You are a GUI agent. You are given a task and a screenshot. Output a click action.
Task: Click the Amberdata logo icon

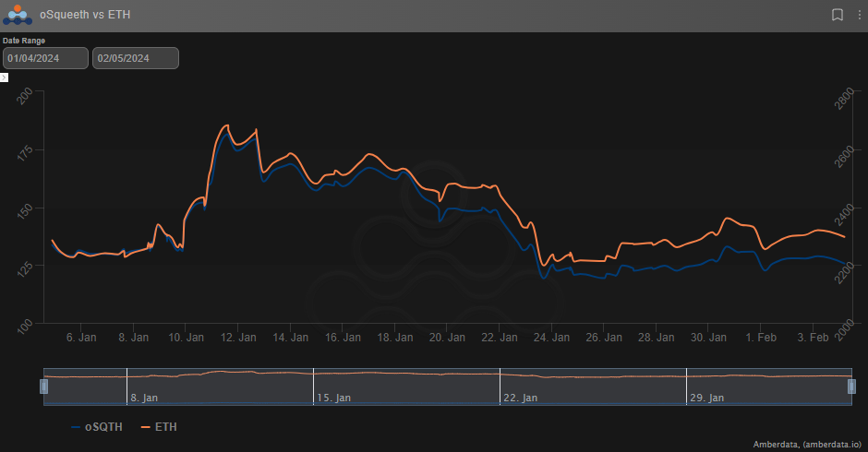[18, 15]
